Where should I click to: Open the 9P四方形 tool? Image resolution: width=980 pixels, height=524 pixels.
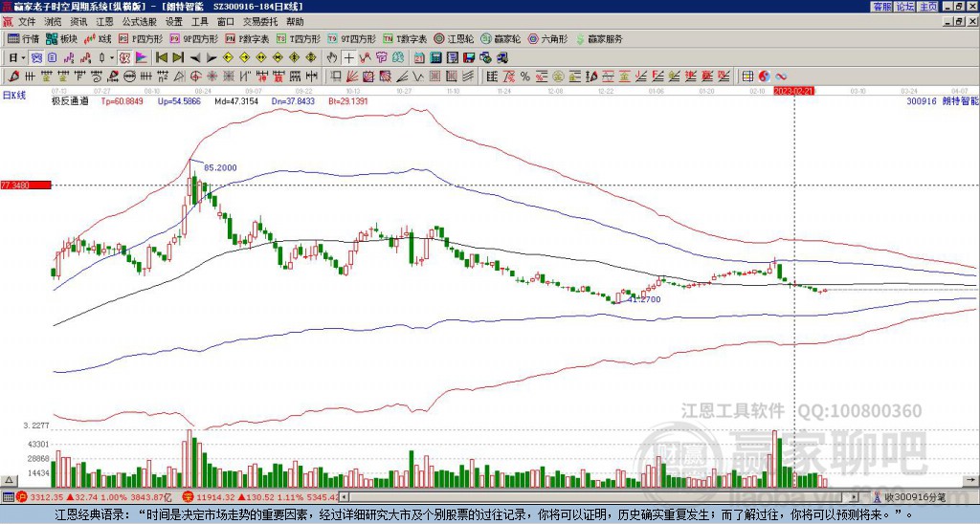(194, 38)
